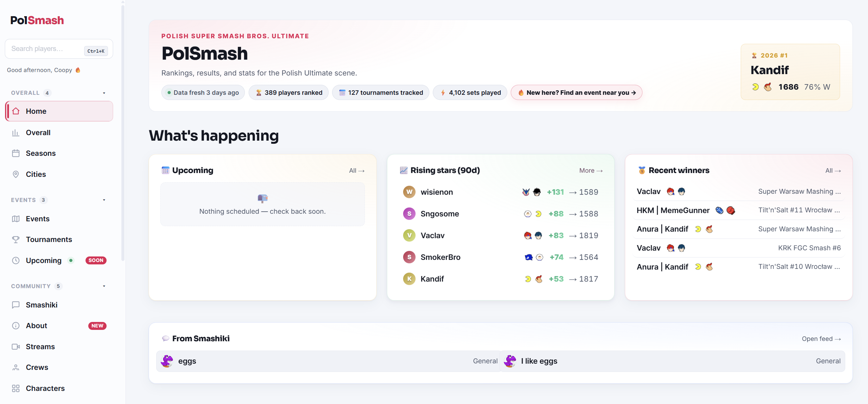Click wisienon's avatar in Rising stars
Image resolution: width=868 pixels, height=404 pixels.
(x=409, y=192)
